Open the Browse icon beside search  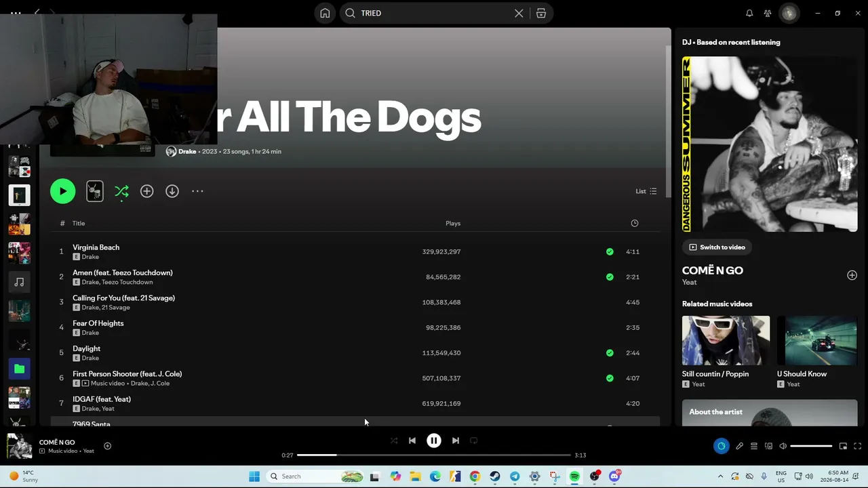pyautogui.click(x=541, y=13)
